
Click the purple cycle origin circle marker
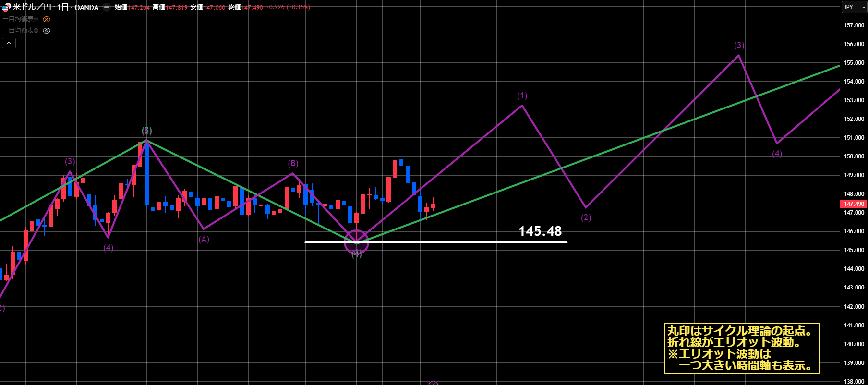(x=356, y=242)
